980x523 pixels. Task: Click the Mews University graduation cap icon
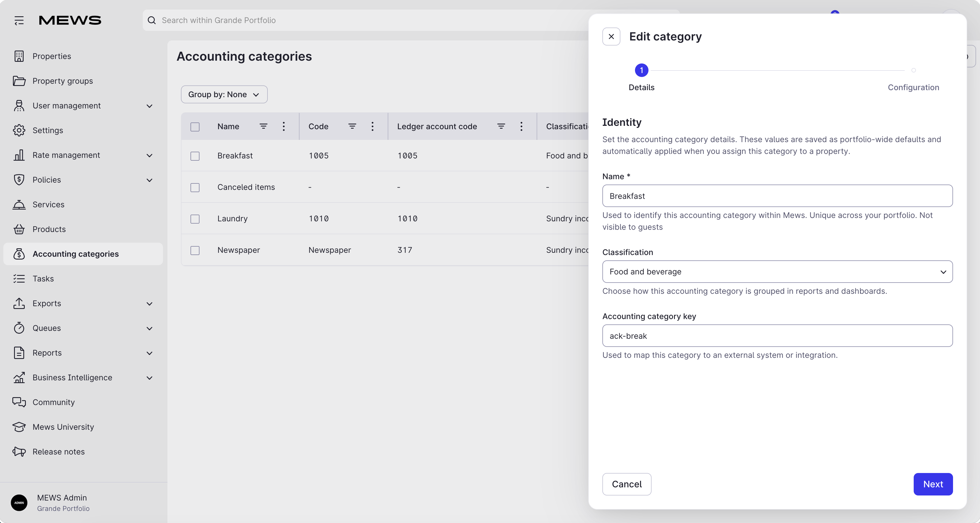click(x=19, y=427)
